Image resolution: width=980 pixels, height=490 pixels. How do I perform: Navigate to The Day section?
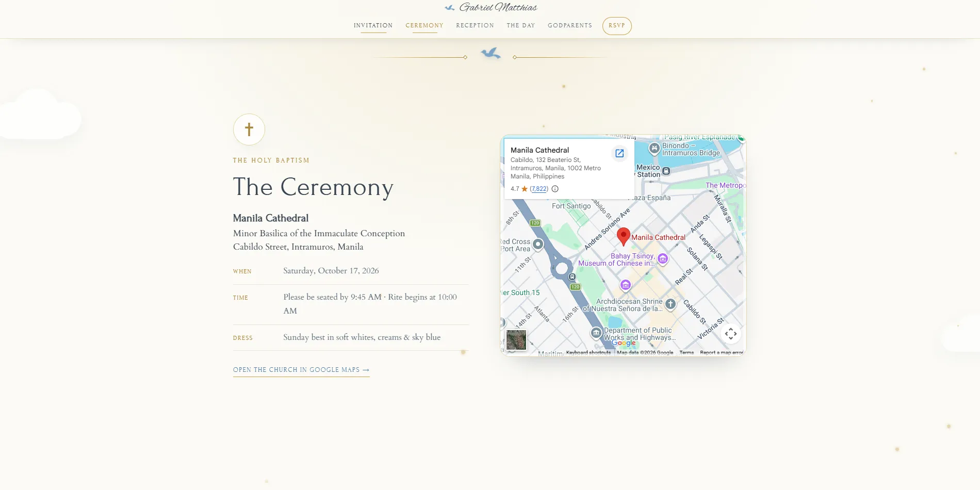(521, 26)
